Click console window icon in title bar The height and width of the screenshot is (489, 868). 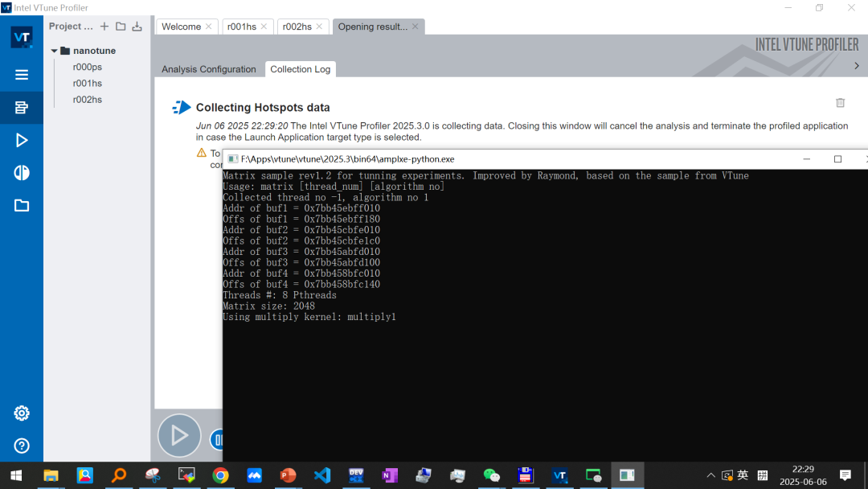233,159
